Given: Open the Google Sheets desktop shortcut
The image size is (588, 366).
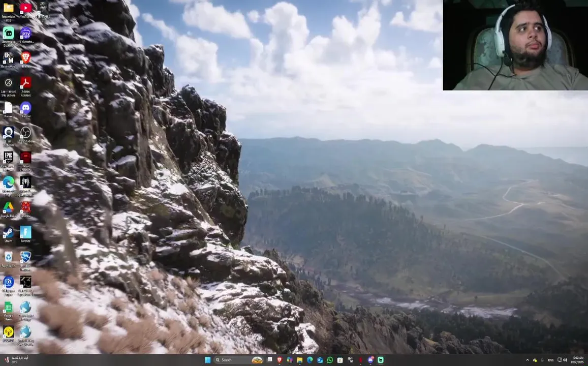Looking at the screenshot, I should click(x=8, y=311).
